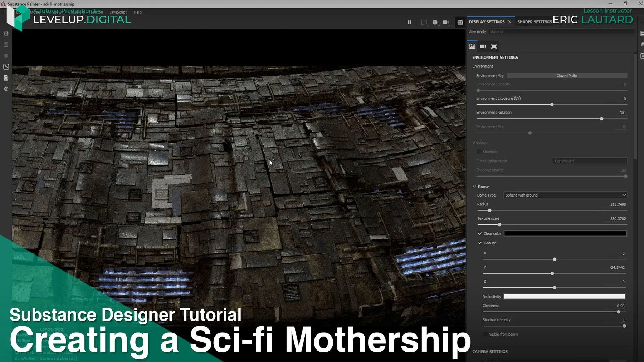The image size is (644, 362).
Task: Click the Radius value 512.7498
Action: pyautogui.click(x=618, y=205)
